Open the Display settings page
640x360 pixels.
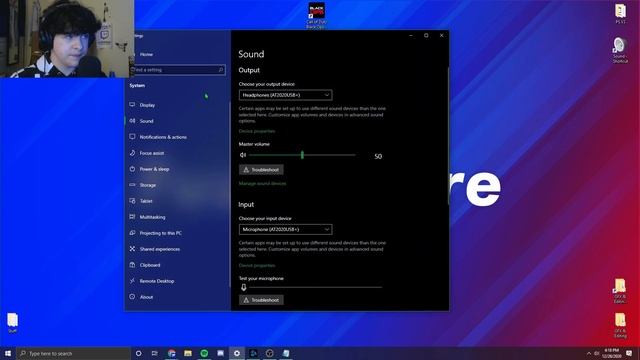147,105
